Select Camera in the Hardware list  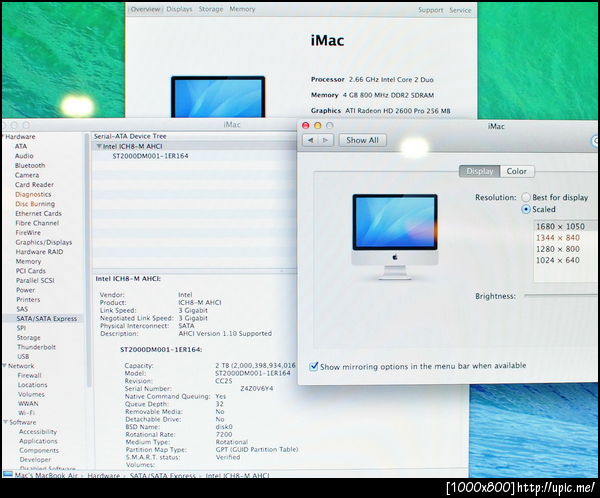[x=27, y=175]
